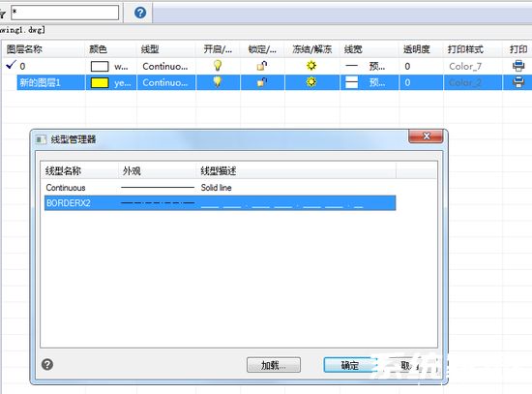Click the 加载... button

point(274,365)
